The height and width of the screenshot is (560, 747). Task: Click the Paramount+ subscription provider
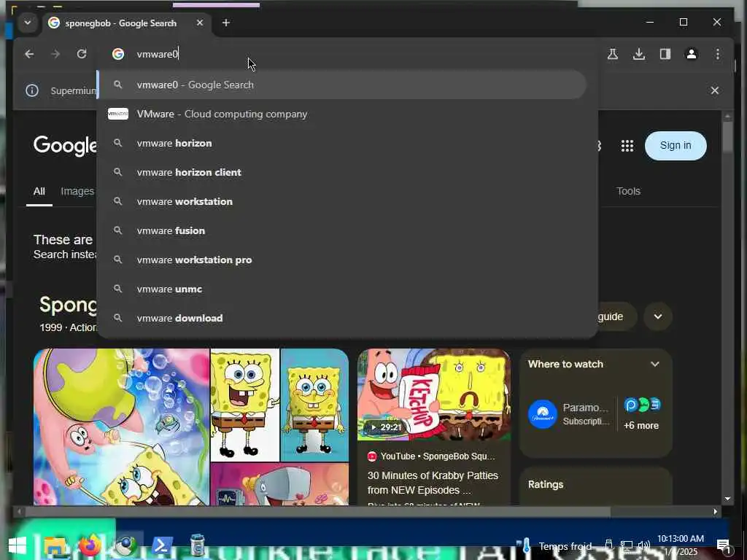tap(569, 414)
